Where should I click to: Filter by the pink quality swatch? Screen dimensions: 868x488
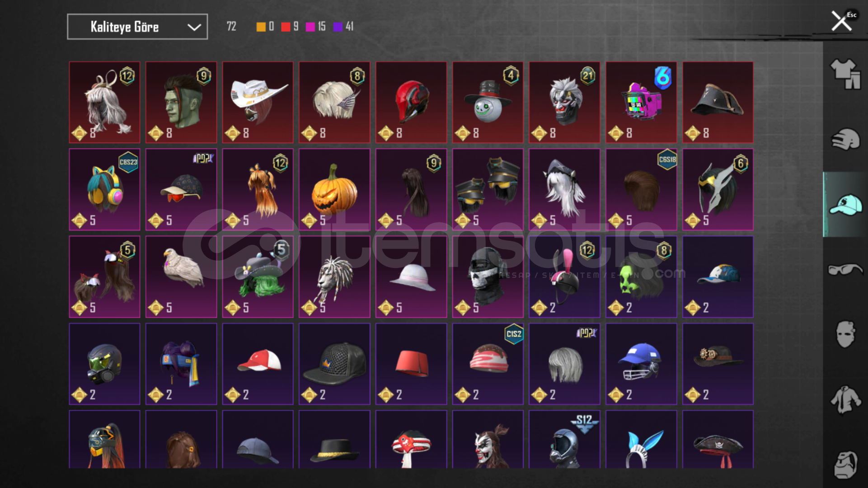coord(310,27)
